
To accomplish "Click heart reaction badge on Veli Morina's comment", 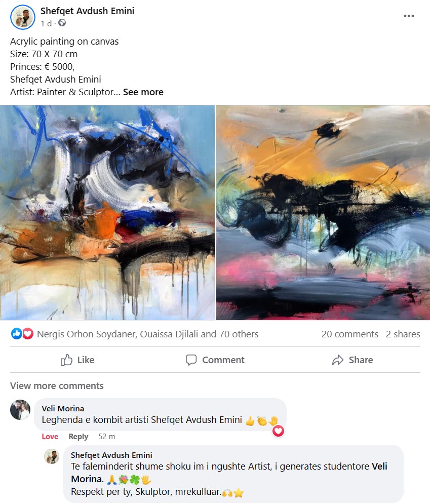I will coord(279,431).
